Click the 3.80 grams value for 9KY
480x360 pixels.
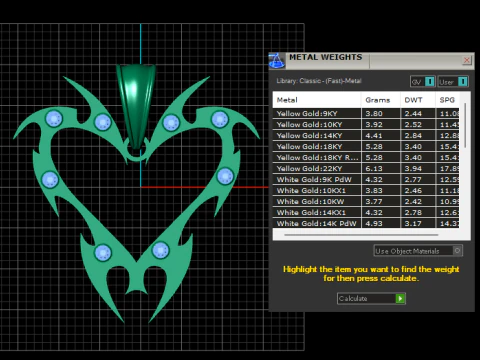(374, 113)
